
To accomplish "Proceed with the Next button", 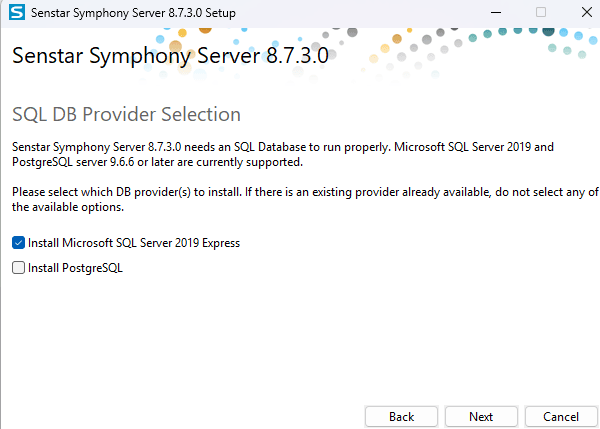I will pyautogui.click(x=481, y=416).
